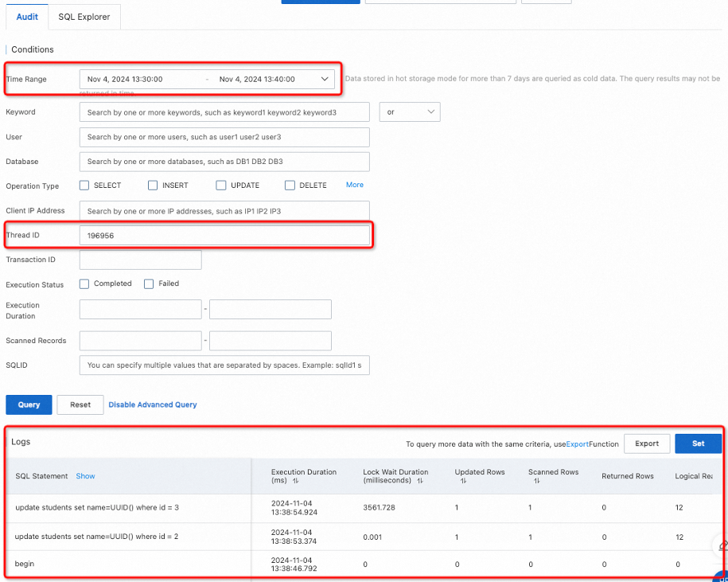Check the UPDATE operation type
Image resolution: width=728 pixels, height=582 pixels.
click(221, 186)
